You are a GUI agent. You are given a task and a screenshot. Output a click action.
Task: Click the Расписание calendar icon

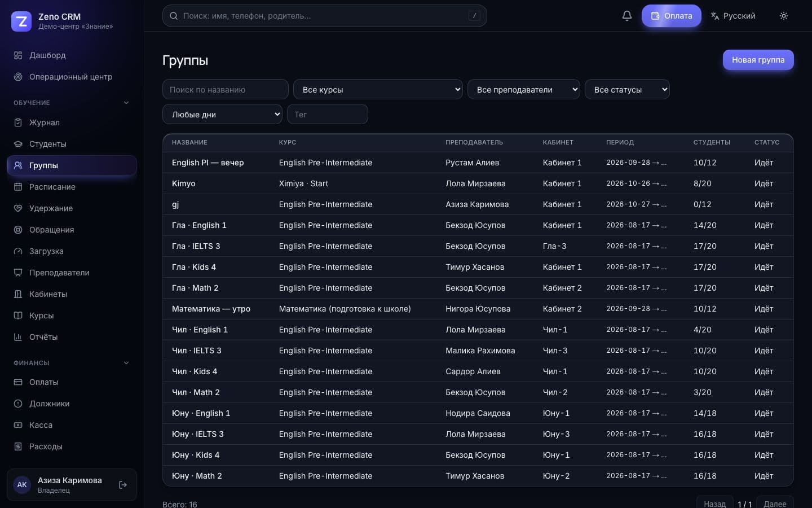[x=18, y=187]
